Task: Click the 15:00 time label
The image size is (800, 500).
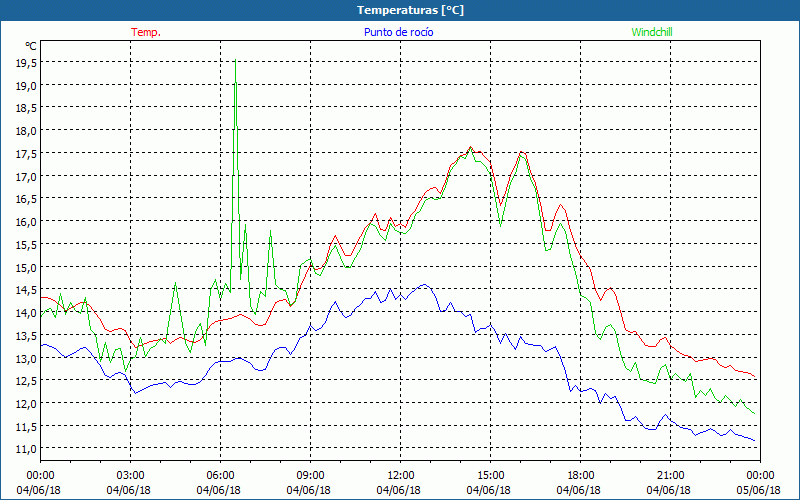Action: (x=490, y=476)
